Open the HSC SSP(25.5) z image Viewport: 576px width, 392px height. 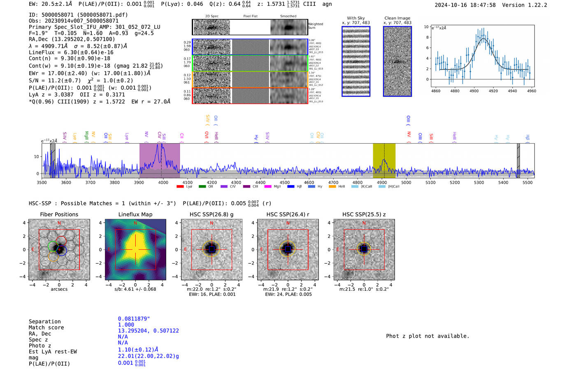[x=364, y=250]
